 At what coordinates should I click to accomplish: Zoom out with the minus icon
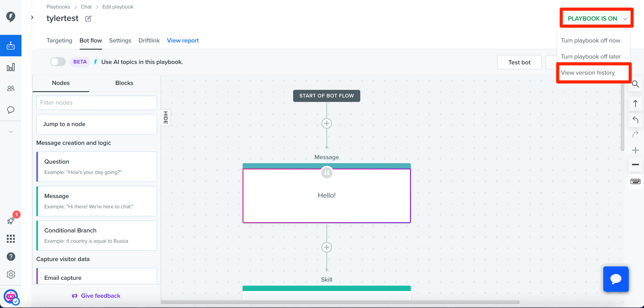pyautogui.click(x=635, y=165)
